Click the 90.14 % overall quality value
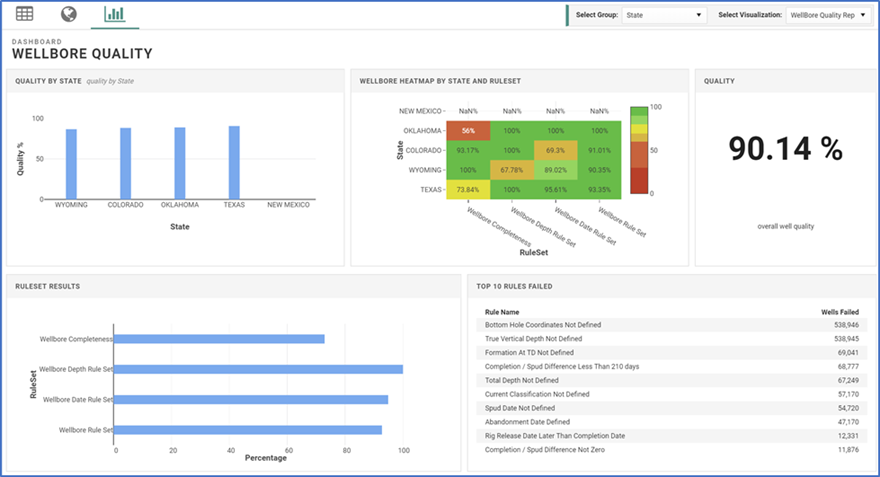The width and height of the screenshot is (880, 477). [x=785, y=149]
